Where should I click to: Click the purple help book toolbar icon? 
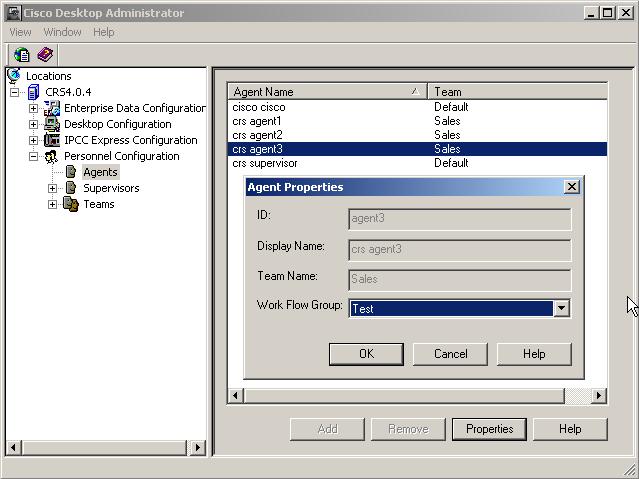click(45, 54)
